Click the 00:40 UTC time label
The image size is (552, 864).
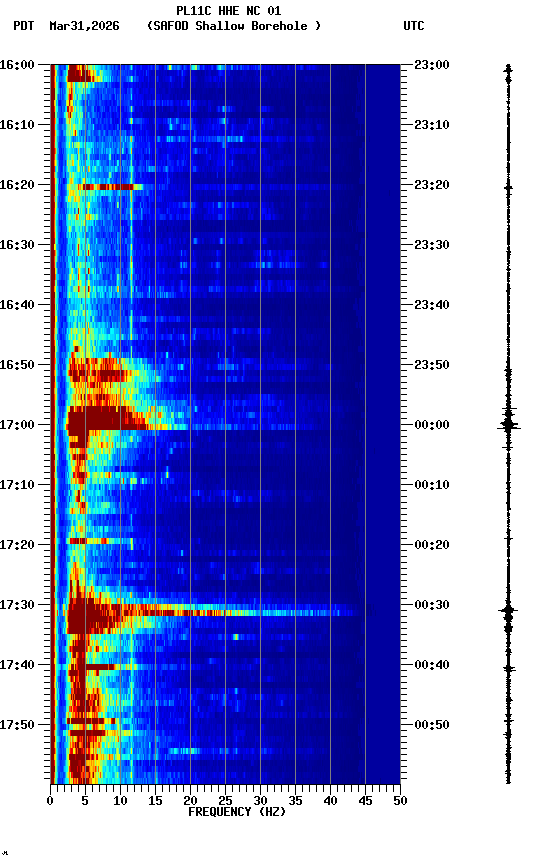point(432,665)
